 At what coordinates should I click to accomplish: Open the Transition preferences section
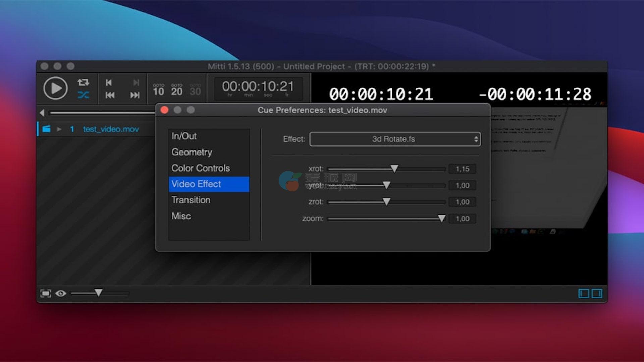209,200
